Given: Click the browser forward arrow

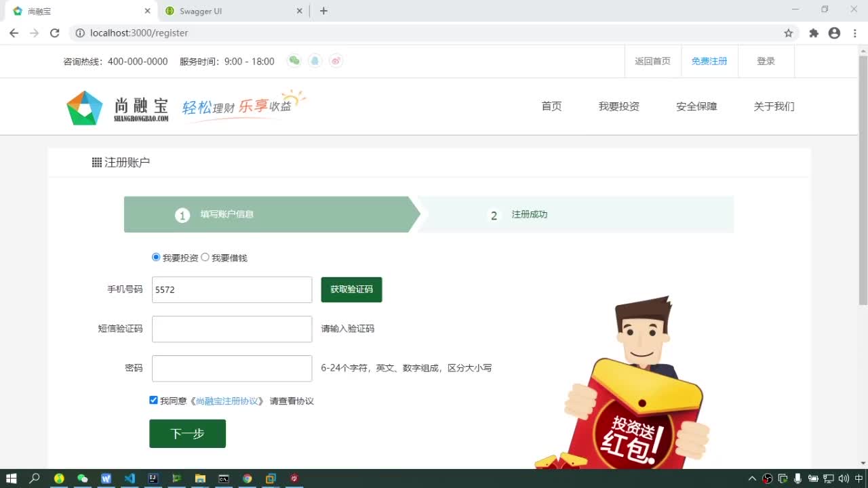Looking at the screenshot, I should [x=35, y=33].
